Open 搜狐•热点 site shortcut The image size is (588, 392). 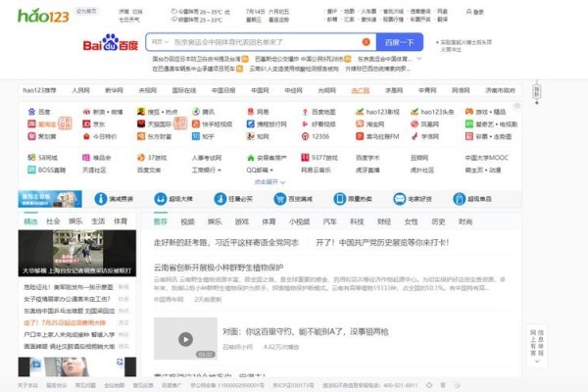tap(157, 112)
